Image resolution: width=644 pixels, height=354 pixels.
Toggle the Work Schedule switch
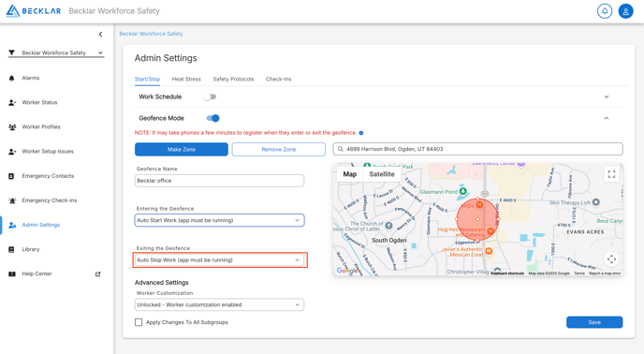coord(210,96)
